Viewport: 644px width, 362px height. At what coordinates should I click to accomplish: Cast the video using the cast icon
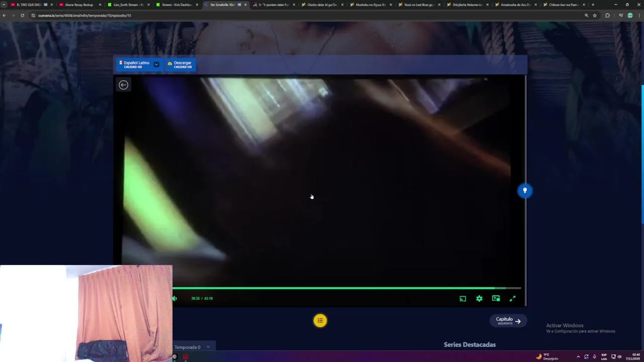(463, 298)
